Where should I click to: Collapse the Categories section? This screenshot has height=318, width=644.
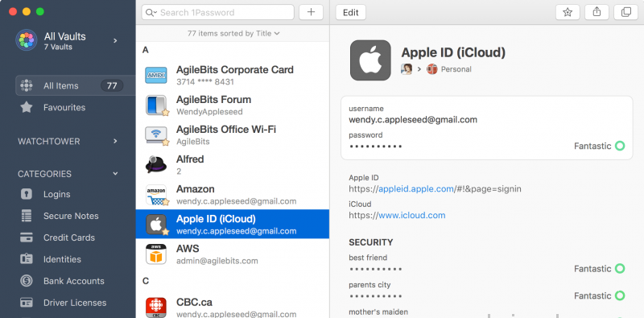(115, 173)
